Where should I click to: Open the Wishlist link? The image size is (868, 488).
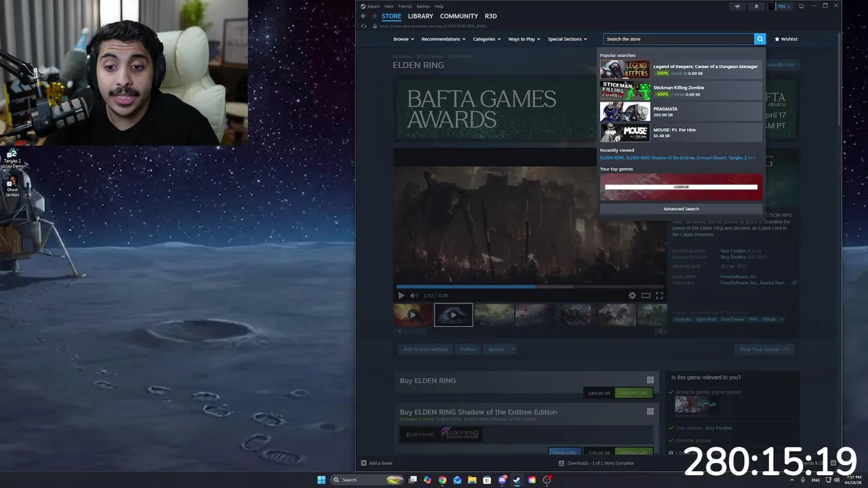pos(786,39)
